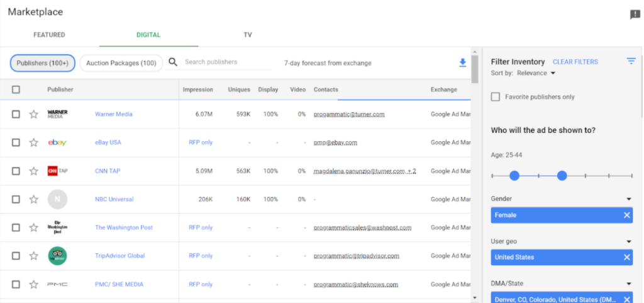The image size is (644, 303).
Task: Enable Favorite publishers only checkbox
Action: (496, 96)
